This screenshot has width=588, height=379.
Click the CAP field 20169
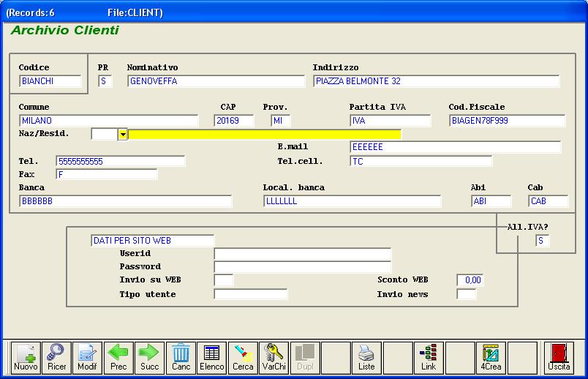tap(234, 121)
